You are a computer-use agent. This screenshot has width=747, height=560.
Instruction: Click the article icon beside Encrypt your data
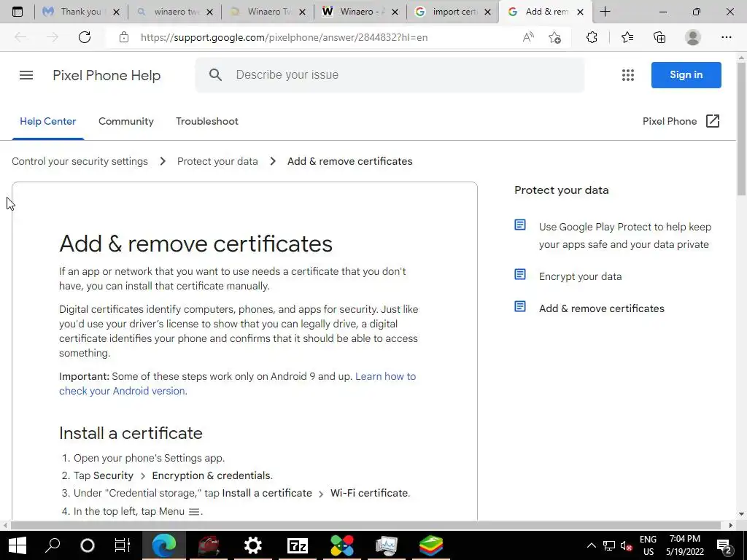(x=520, y=275)
